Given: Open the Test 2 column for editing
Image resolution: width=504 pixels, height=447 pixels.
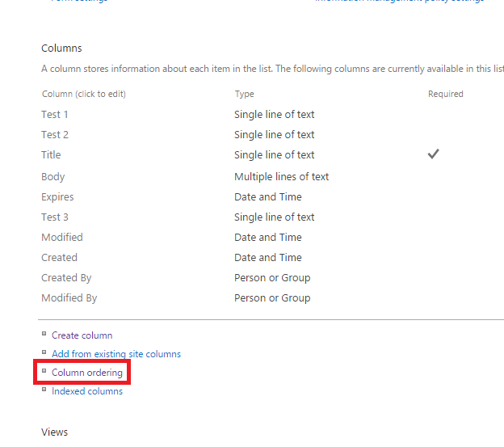Looking at the screenshot, I should pos(55,135).
